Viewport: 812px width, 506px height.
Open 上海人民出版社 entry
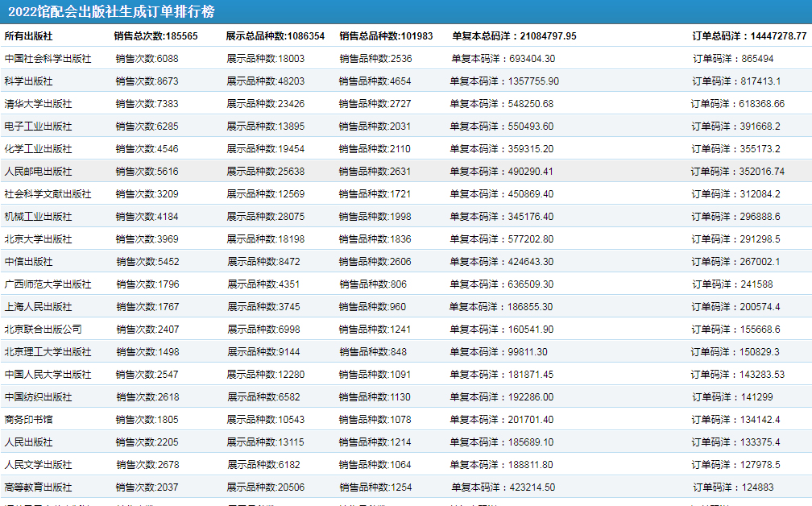[38, 307]
